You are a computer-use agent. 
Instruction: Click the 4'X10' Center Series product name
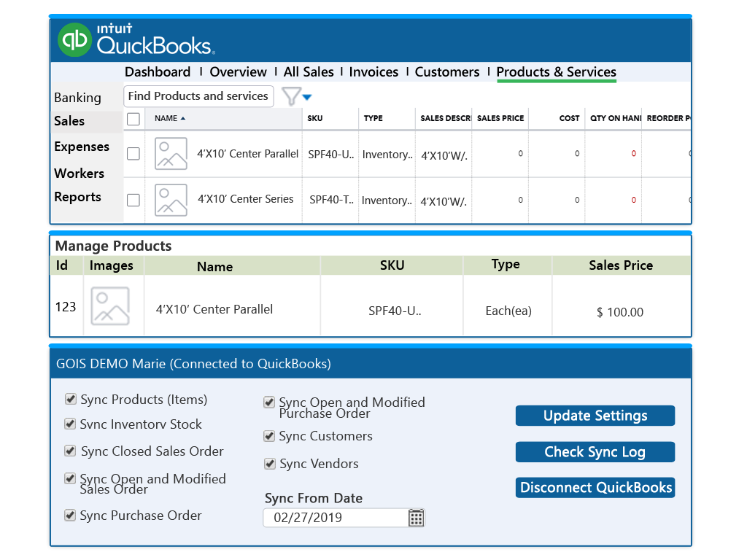pos(246,199)
